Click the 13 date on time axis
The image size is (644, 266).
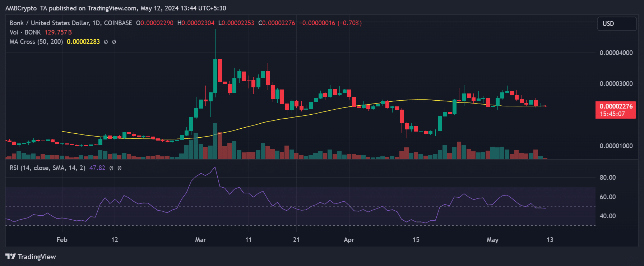click(x=550, y=240)
